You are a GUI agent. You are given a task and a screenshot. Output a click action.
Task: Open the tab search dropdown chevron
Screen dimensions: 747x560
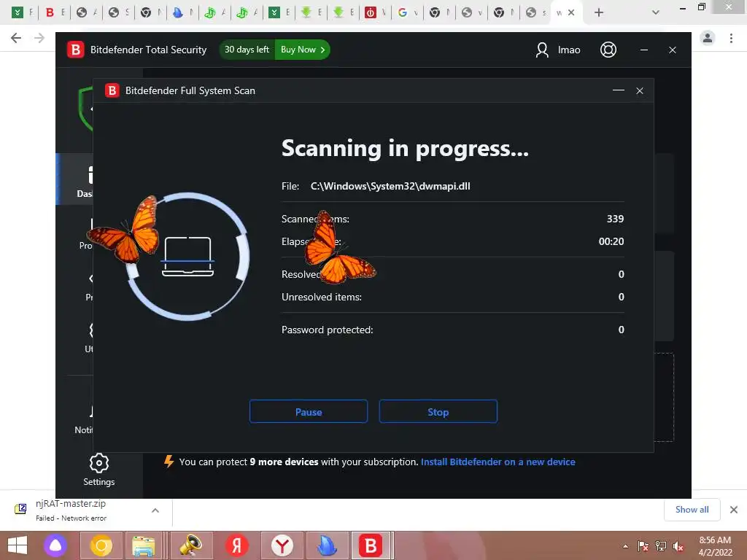pos(656,13)
